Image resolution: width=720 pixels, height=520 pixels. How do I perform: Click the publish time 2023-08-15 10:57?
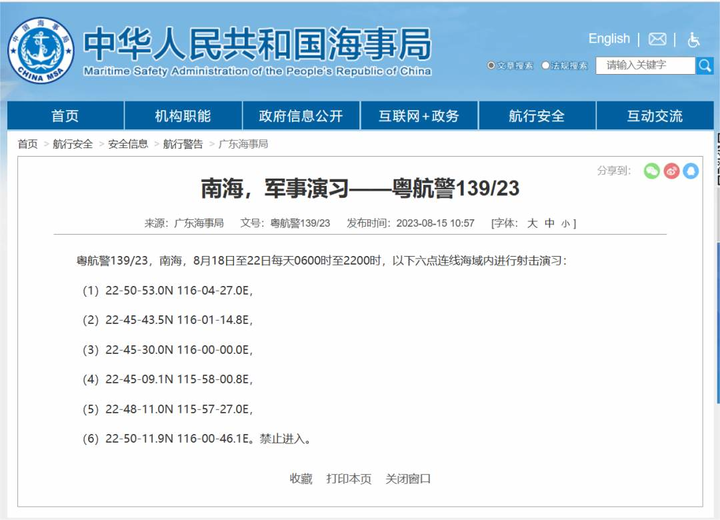click(x=435, y=223)
